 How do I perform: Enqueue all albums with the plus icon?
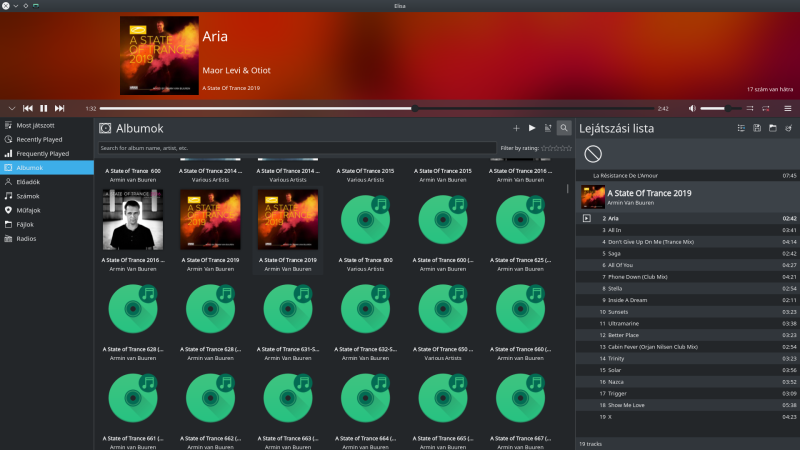pos(516,128)
